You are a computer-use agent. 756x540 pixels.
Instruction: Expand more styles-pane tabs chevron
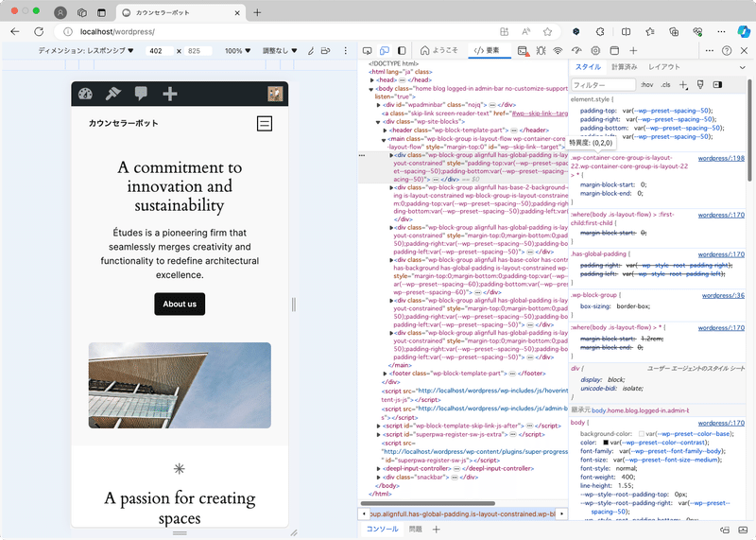(x=742, y=67)
